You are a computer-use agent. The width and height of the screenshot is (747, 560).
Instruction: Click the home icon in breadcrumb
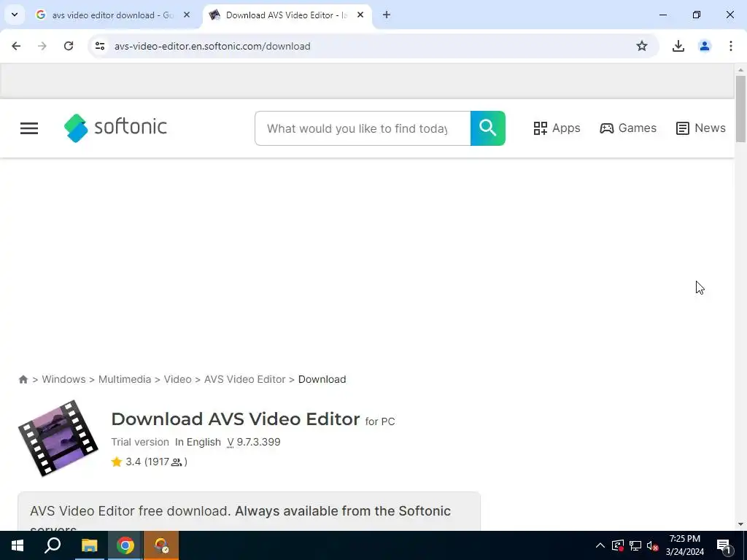(23, 379)
